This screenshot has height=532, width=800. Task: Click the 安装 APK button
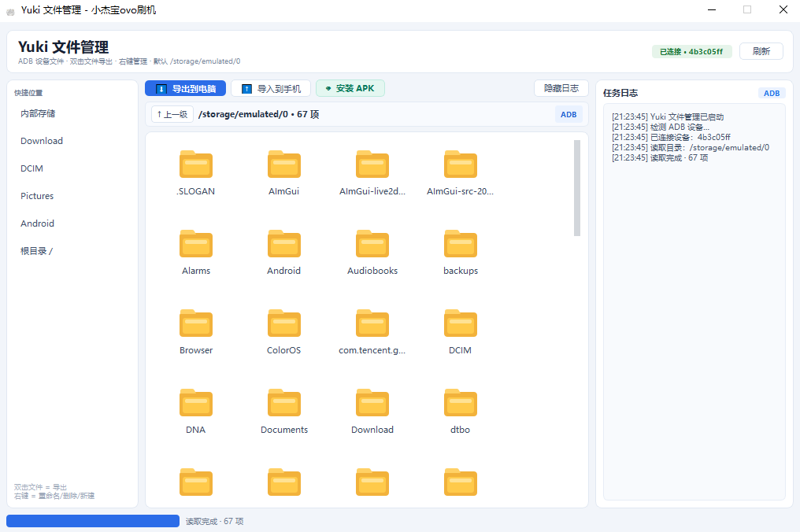tap(350, 88)
